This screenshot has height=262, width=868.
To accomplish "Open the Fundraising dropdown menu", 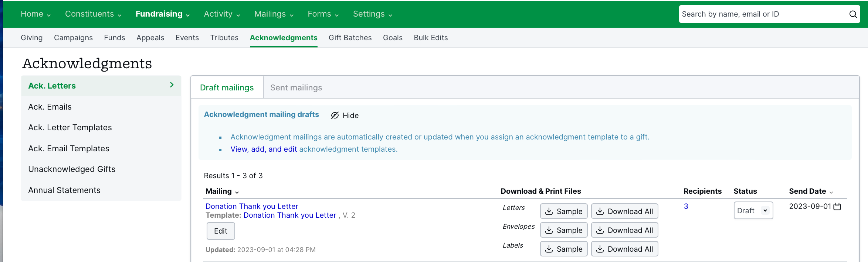I will pos(163,14).
